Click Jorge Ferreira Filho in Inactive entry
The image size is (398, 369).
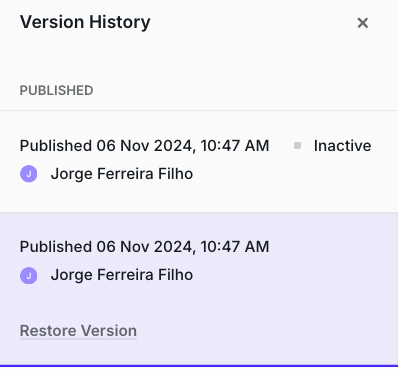click(x=122, y=174)
